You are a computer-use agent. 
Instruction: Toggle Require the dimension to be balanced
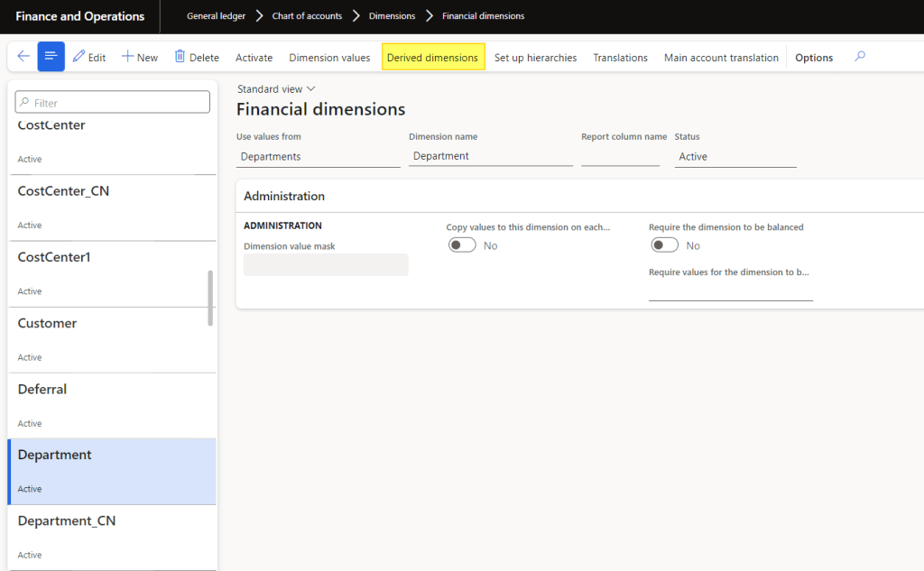pyautogui.click(x=664, y=245)
